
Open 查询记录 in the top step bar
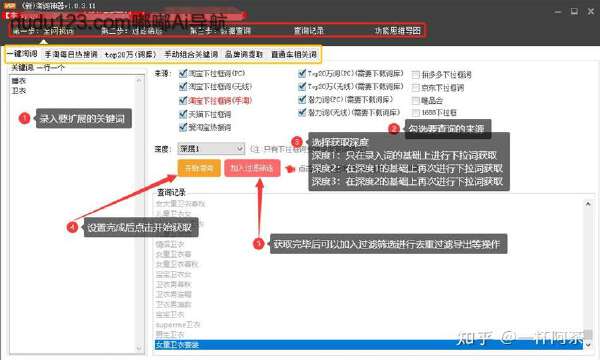click(309, 31)
